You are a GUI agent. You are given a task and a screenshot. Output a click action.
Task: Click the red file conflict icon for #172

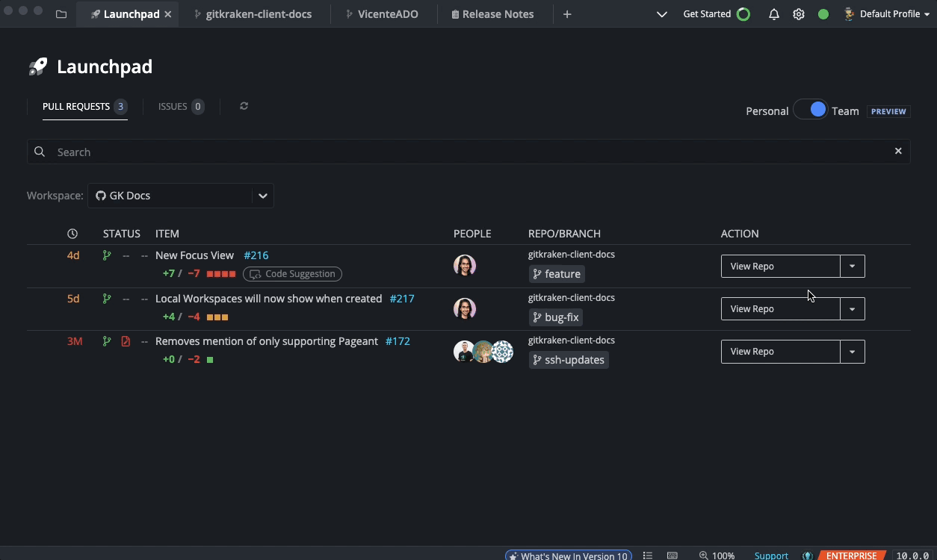tap(126, 341)
